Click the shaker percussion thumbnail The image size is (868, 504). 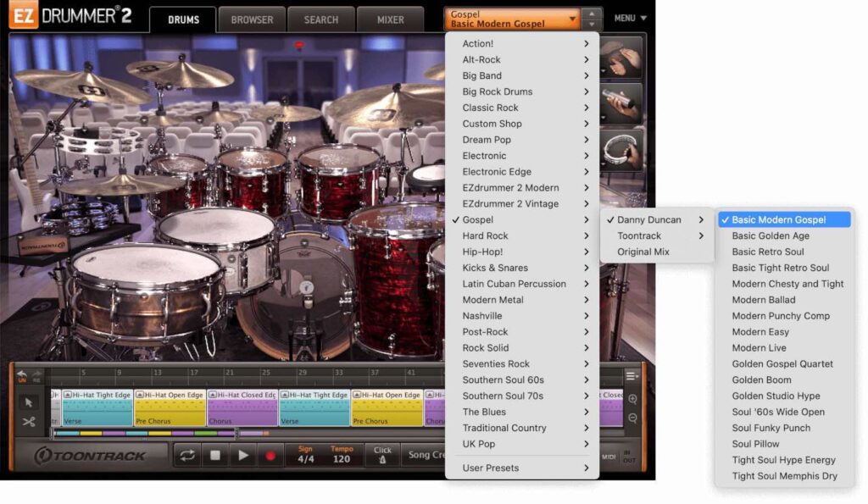pyautogui.click(x=621, y=104)
